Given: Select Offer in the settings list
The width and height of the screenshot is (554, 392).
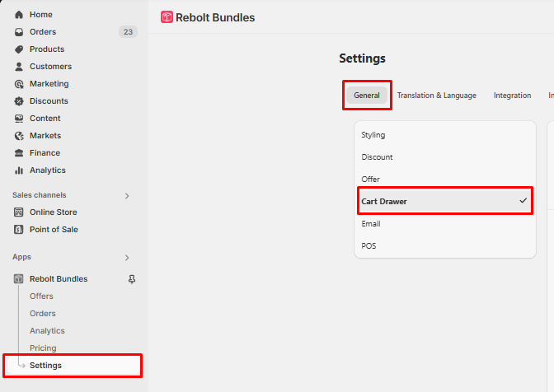Looking at the screenshot, I should click(445, 180).
